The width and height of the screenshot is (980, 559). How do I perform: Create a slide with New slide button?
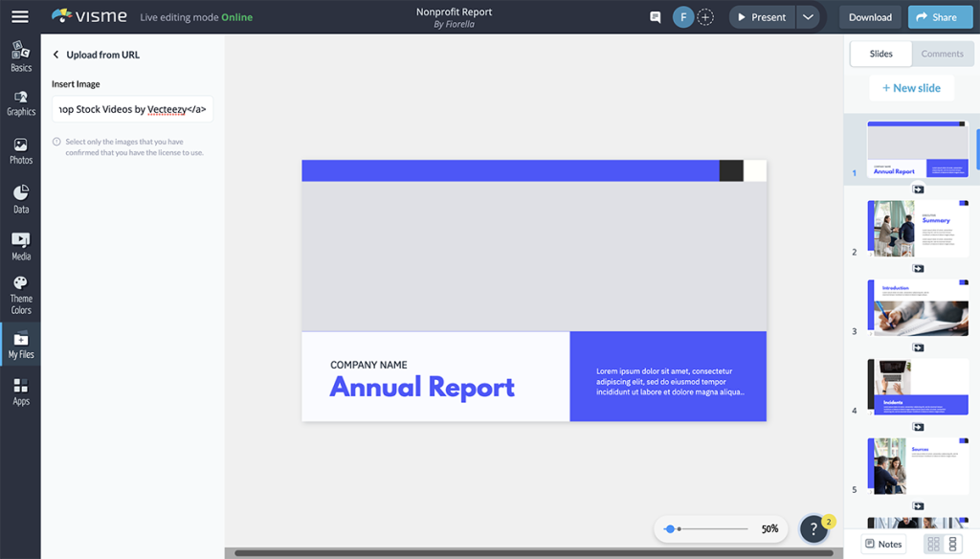tap(911, 87)
